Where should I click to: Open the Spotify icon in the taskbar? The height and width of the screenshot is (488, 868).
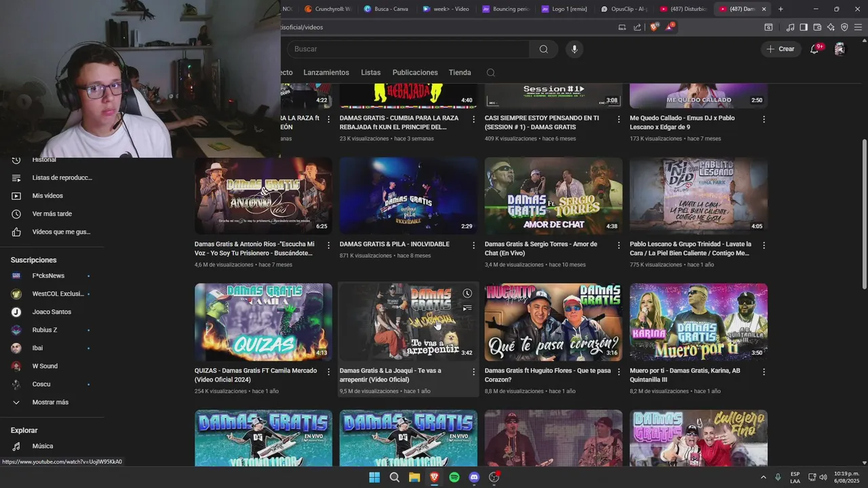pos(454,477)
